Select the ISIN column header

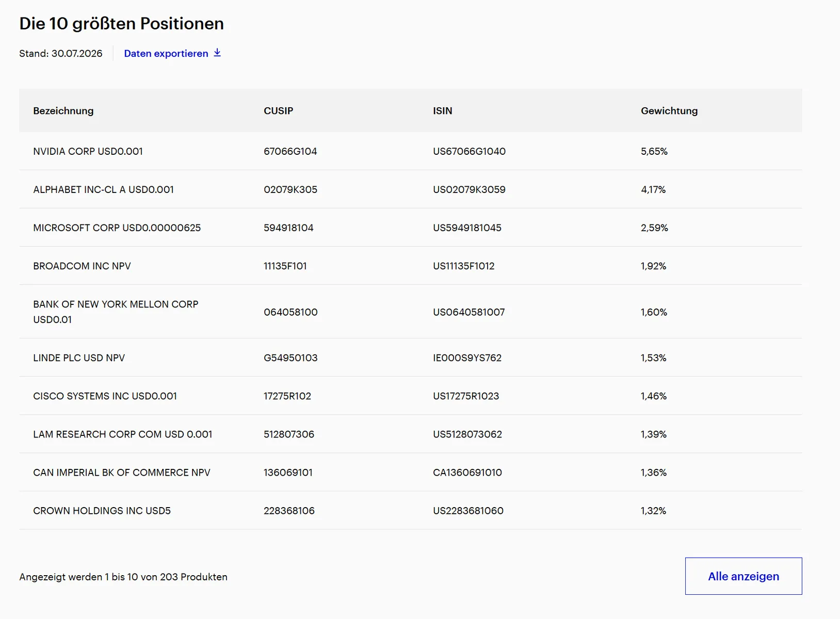pyautogui.click(x=443, y=111)
